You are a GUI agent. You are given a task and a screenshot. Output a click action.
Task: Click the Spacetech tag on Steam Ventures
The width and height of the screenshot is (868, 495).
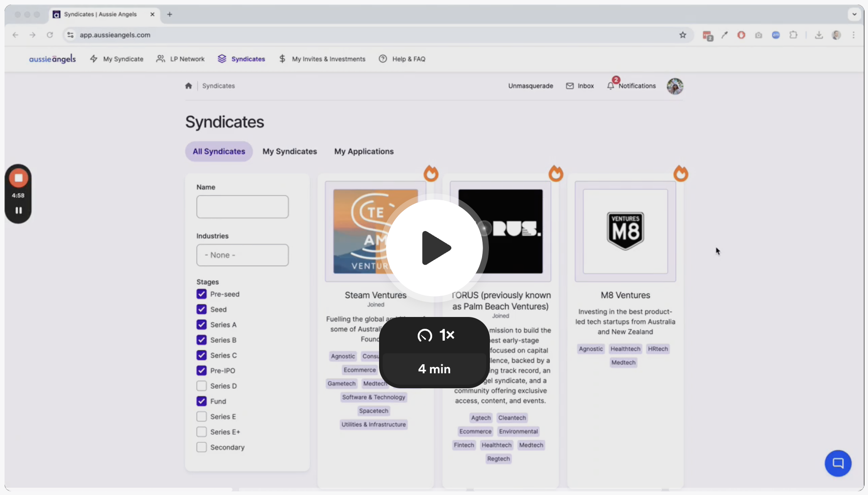pyautogui.click(x=374, y=411)
